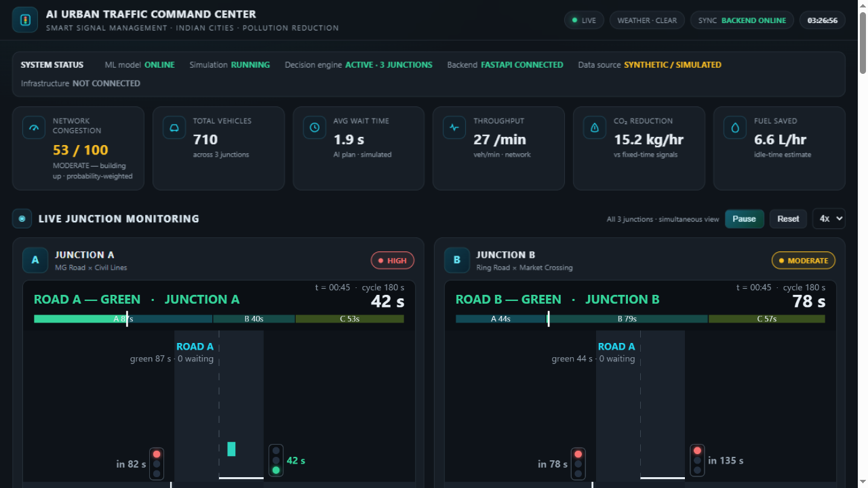This screenshot has width=868, height=488.
Task: Click the Fuel Saved droplet icon
Action: (735, 127)
